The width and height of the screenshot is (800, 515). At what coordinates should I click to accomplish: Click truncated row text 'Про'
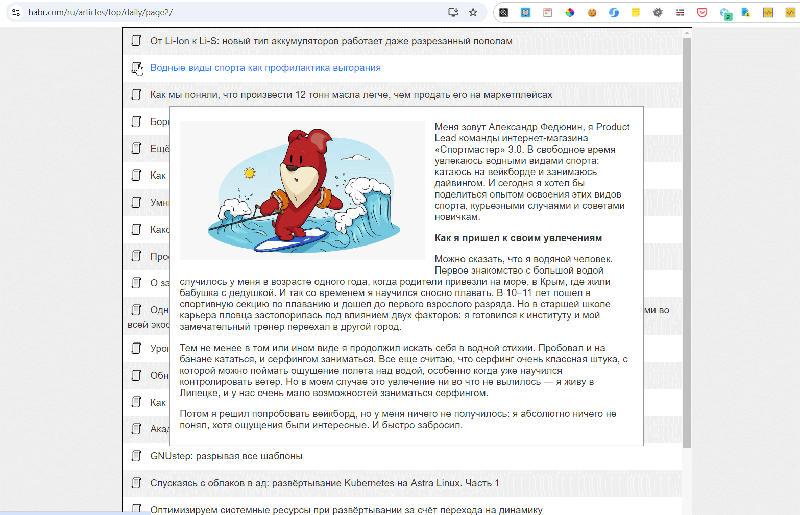(x=159, y=257)
